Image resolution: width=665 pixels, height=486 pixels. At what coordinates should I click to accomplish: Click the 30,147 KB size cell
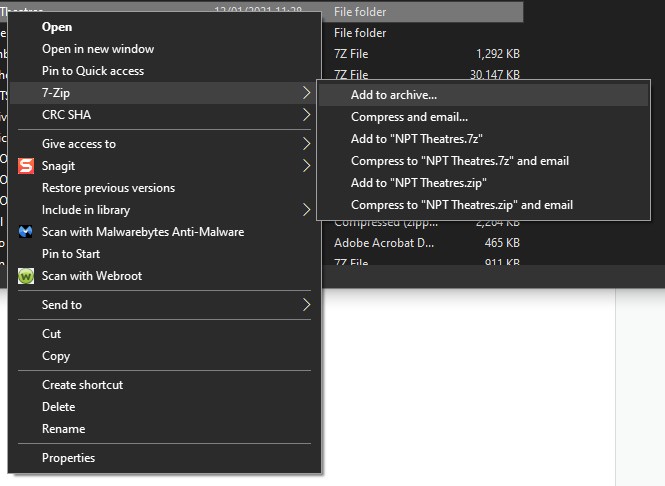click(495, 75)
